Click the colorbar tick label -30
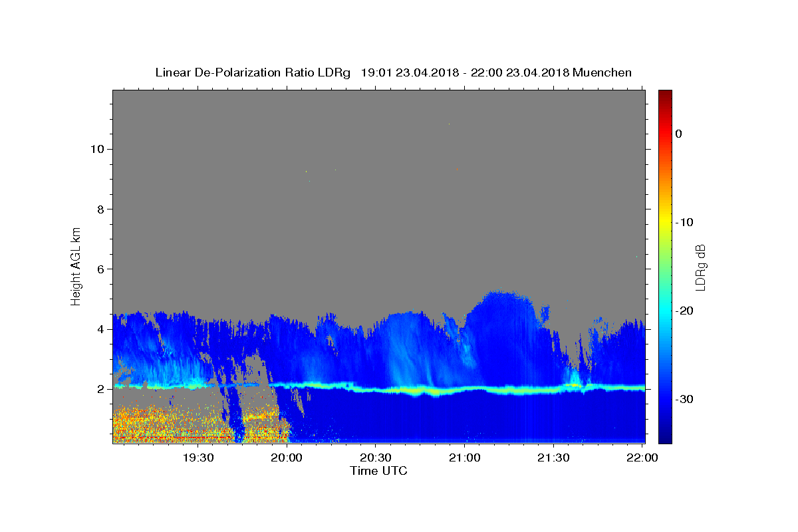This screenshot has height=532, width=798. [x=685, y=399]
